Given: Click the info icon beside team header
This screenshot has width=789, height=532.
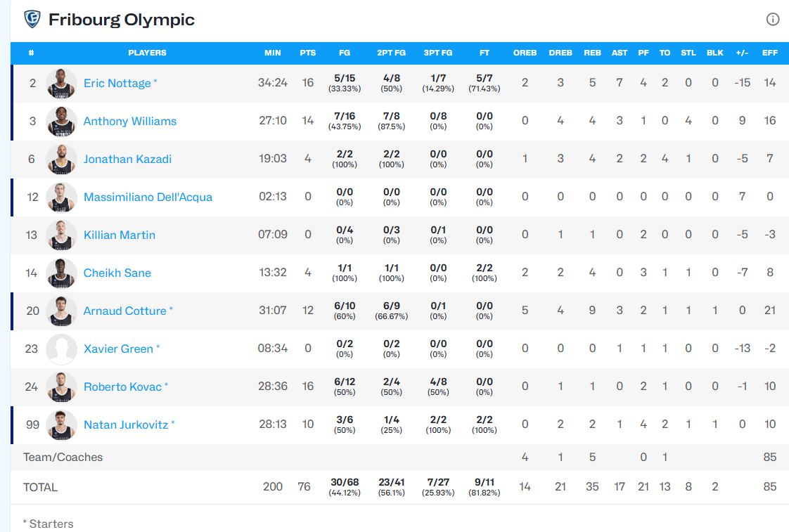Looking at the screenshot, I should (772, 19).
